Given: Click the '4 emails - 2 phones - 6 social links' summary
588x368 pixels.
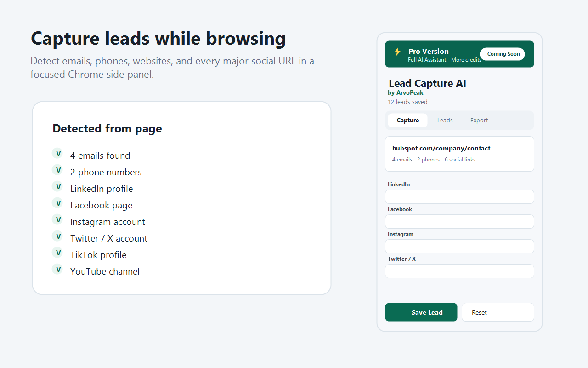Looking at the screenshot, I should point(434,160).
